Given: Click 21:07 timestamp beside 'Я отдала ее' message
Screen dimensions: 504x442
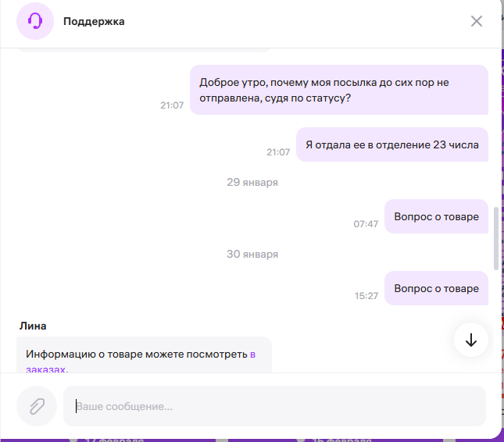Looking at the screenshot, I should [x=278, y=151].
